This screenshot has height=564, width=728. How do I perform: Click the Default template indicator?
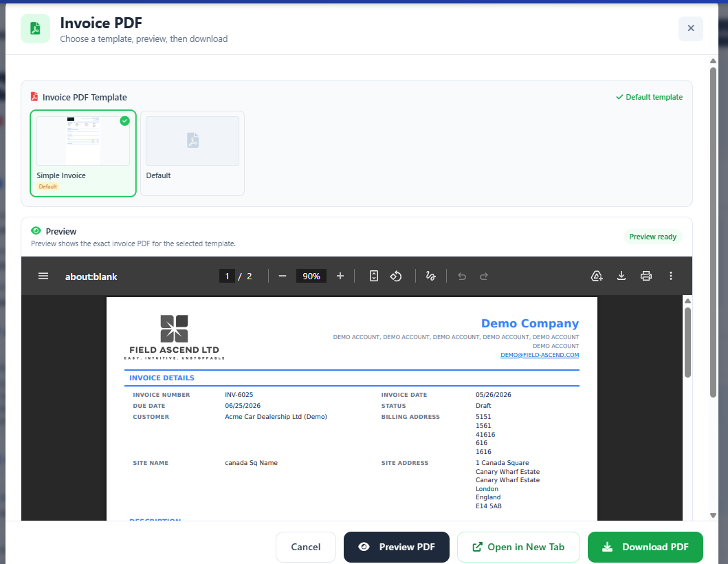pos(649,97)
